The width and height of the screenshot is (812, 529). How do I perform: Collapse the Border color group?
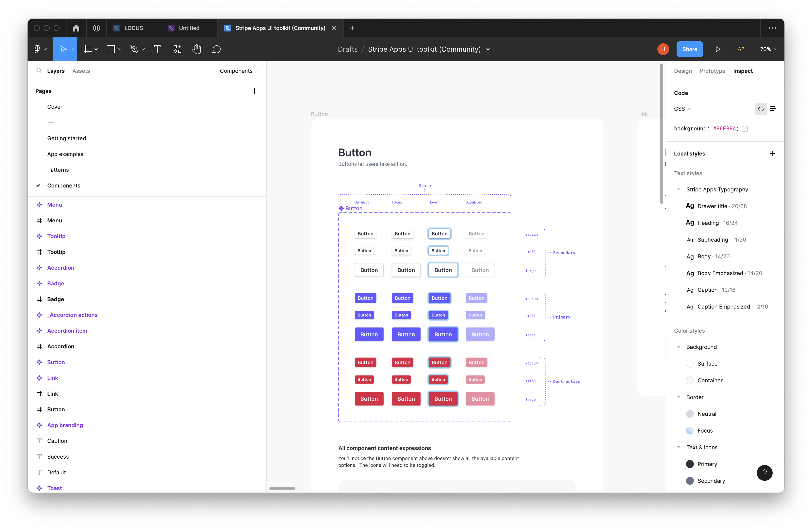679,397
